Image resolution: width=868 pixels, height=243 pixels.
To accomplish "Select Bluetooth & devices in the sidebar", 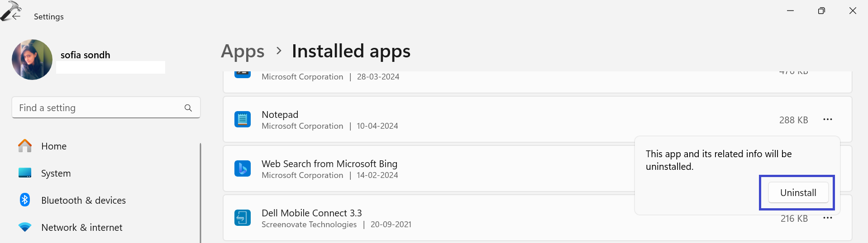I will click(x=83, y=201).
